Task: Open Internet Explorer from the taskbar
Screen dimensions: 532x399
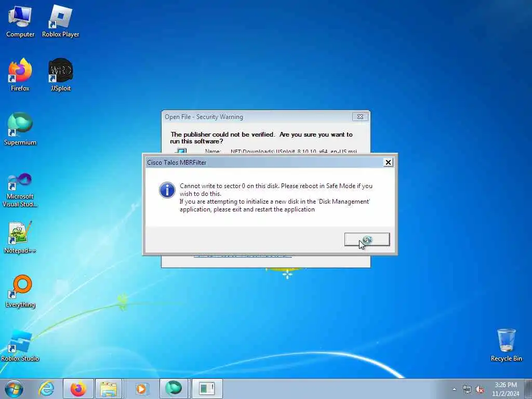Action: (x=46, y=389)
